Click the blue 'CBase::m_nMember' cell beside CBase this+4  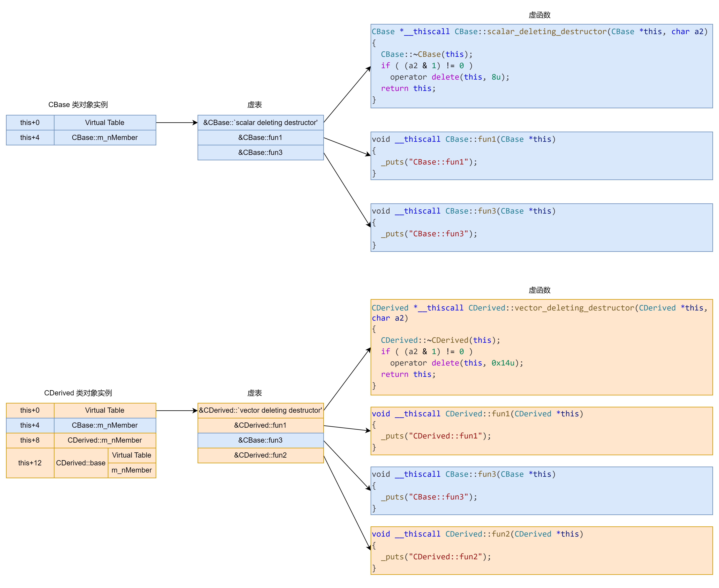click(105, 138)
